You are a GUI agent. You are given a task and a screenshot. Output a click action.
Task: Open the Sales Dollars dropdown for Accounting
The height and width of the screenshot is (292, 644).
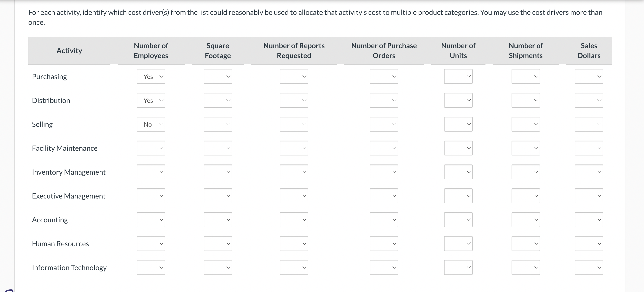[x=589, y=219]
